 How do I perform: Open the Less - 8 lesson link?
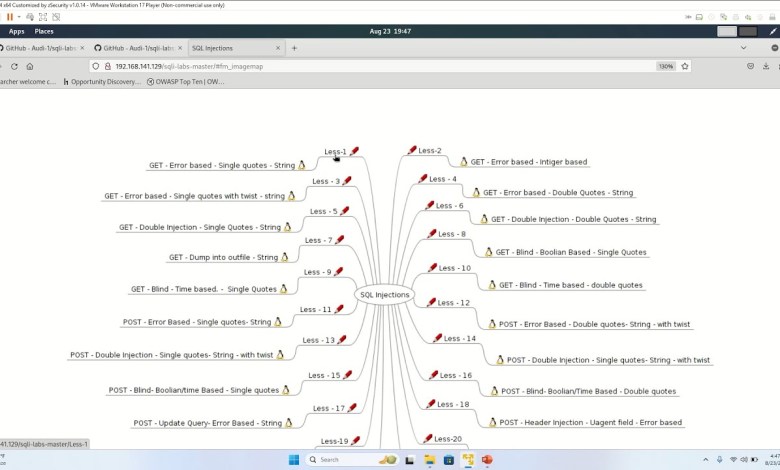451,234
